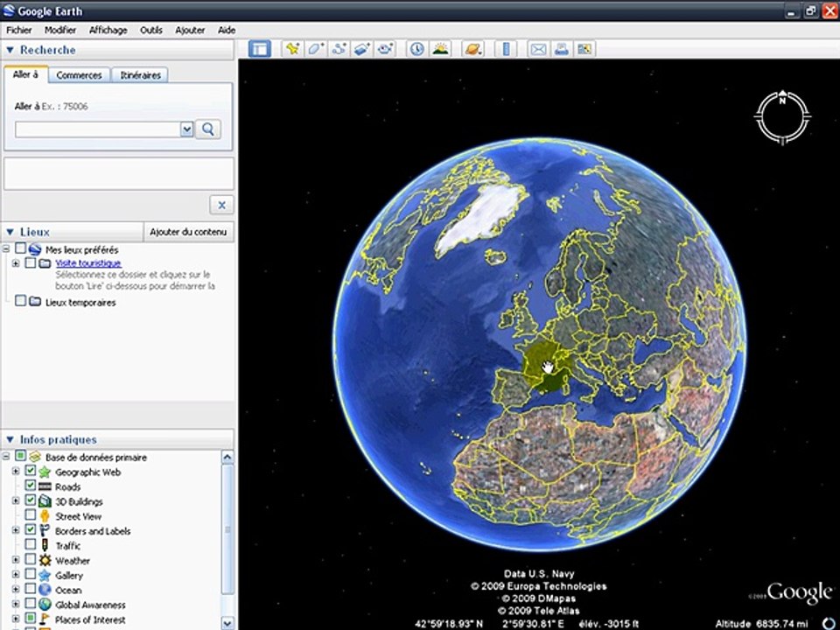Screen dimensions: 840x630
Task: Expand the Borders and Labels tree node
Action: pos(16,530)
